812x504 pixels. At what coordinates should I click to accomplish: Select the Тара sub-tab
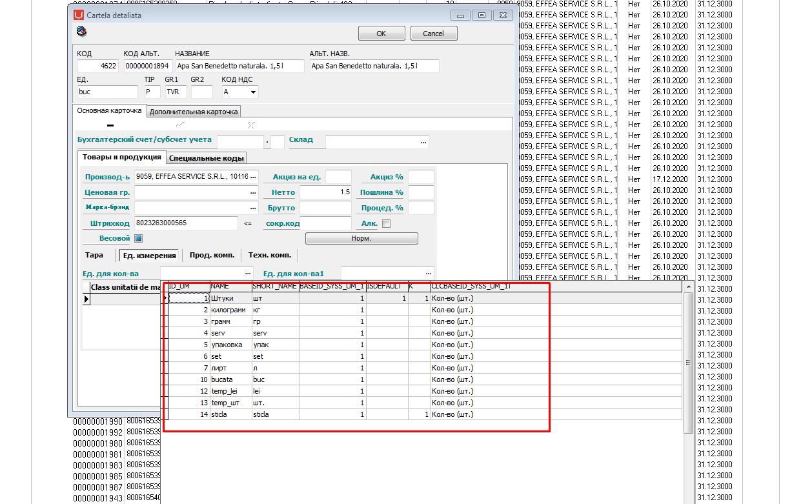(94, 255)
